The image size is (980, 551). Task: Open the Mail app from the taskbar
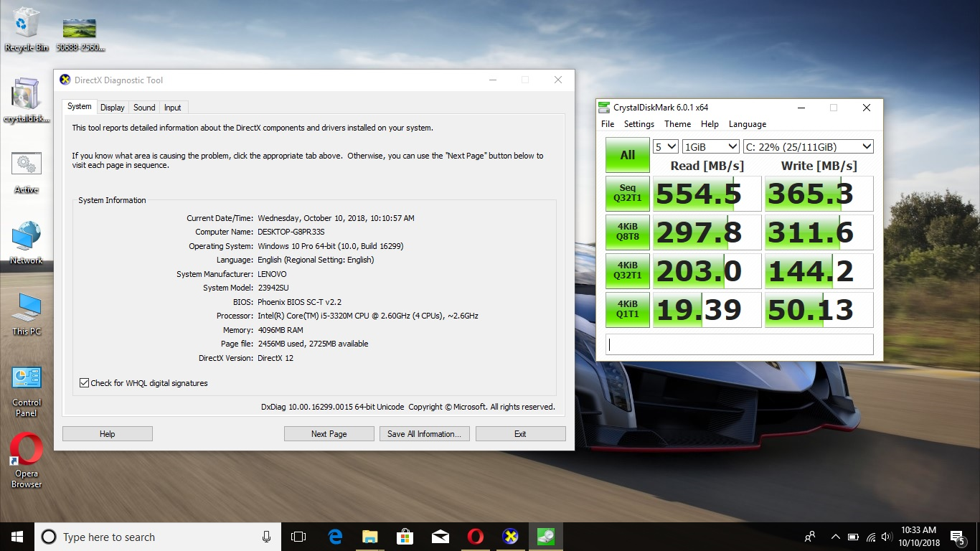[440, 537]
